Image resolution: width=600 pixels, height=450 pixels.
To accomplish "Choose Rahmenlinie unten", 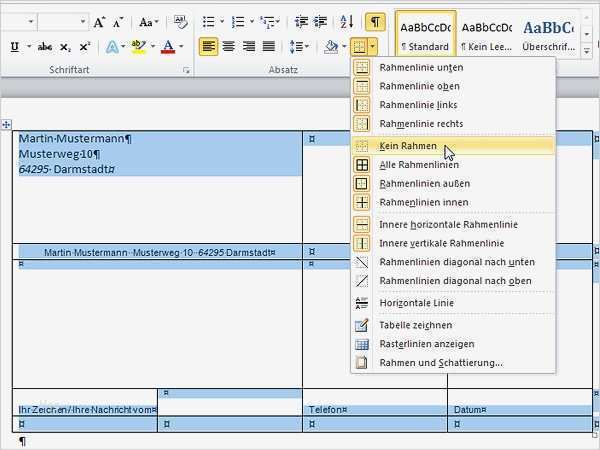I will pos(452,67).
